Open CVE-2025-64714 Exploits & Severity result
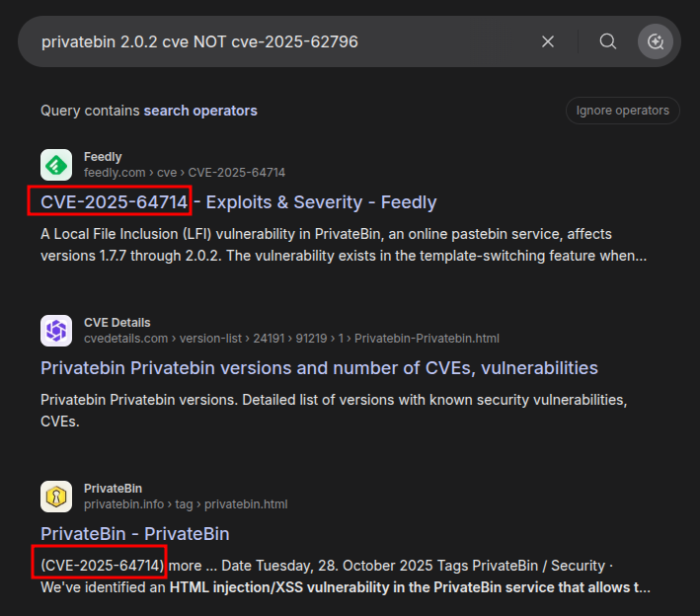 pyautogui.click(x=238, y=202)
